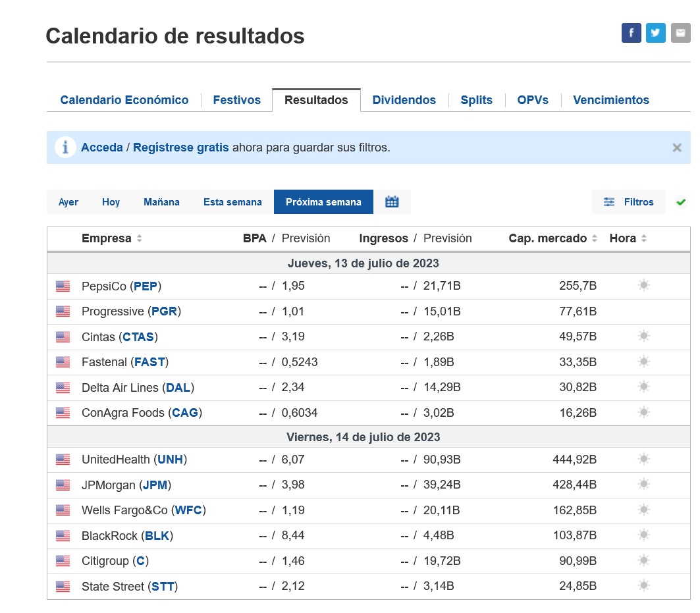This screenshot has height=613, width=700.
Task: Click the US flag next to JPMorgan
Action: (x=63, y=485)
